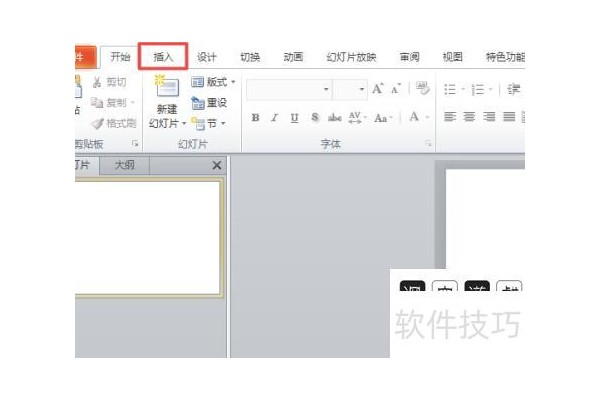This screenshot has width=600, height=400.
Task: Clear all formatting with the eraser icon
Action: pos(422,88)
